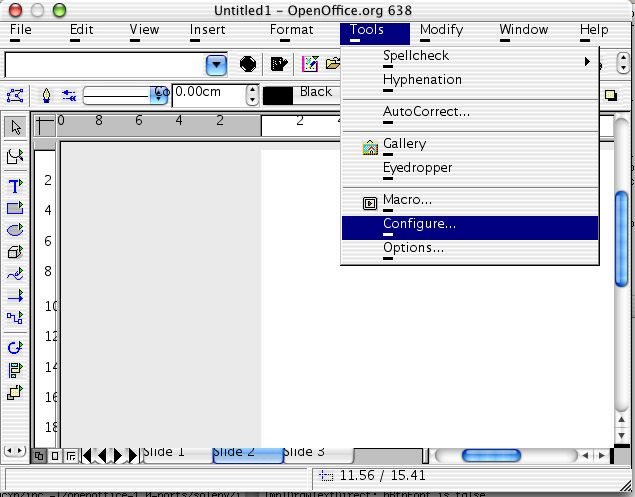Open the Format menu
This screenshot has height=497, width=635.
(x=292, y=30)
